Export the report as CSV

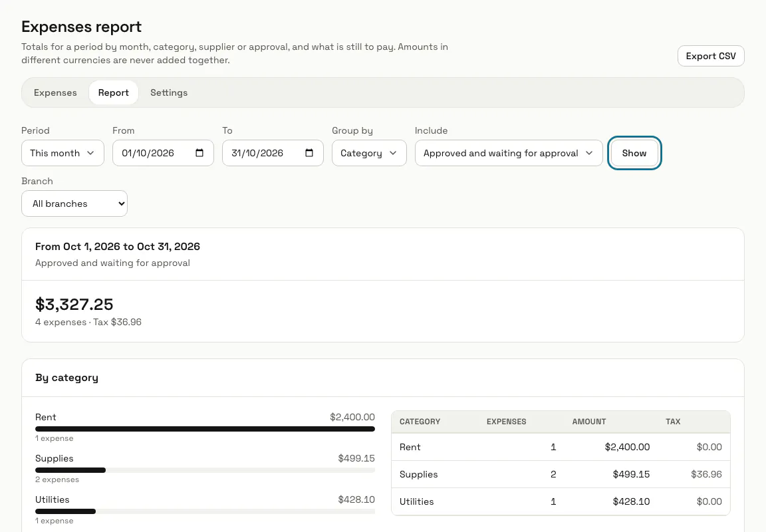coord(710,56)
